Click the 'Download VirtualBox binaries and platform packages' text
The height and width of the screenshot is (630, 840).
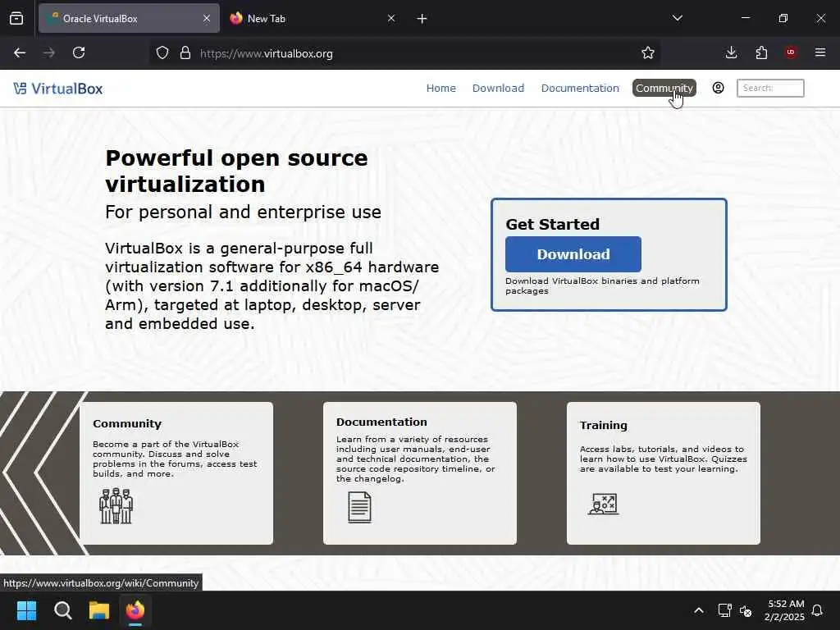click(x=602, y=285)
